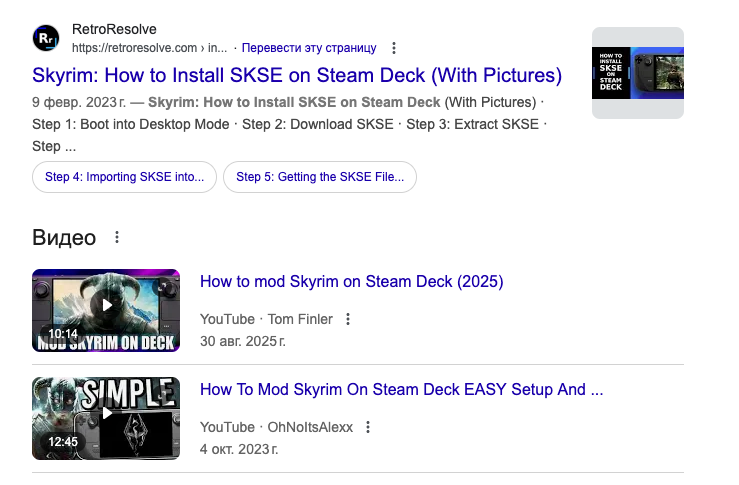Open How To Mod Skyrim EASY Setup video link
This screenshot has width=739, height=485.
point(401,390)
